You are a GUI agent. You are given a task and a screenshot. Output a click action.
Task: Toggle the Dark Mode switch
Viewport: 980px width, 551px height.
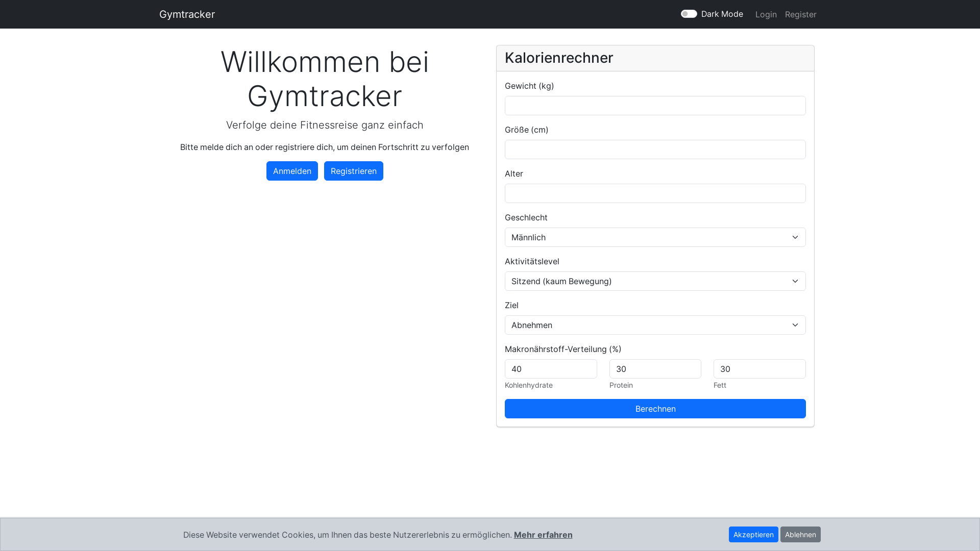[x=689, y=14]
